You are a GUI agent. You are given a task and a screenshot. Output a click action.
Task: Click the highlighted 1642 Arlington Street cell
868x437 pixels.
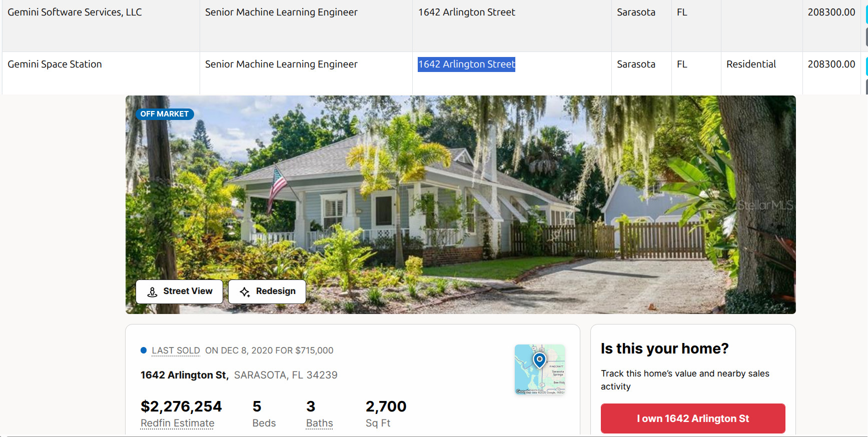click(x=466, y=64)
